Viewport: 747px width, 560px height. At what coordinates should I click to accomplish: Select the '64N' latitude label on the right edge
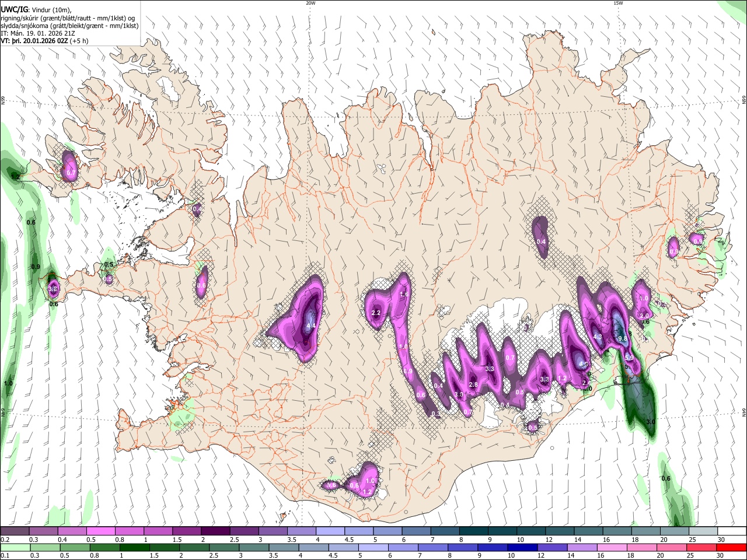(x=744, y=412)
